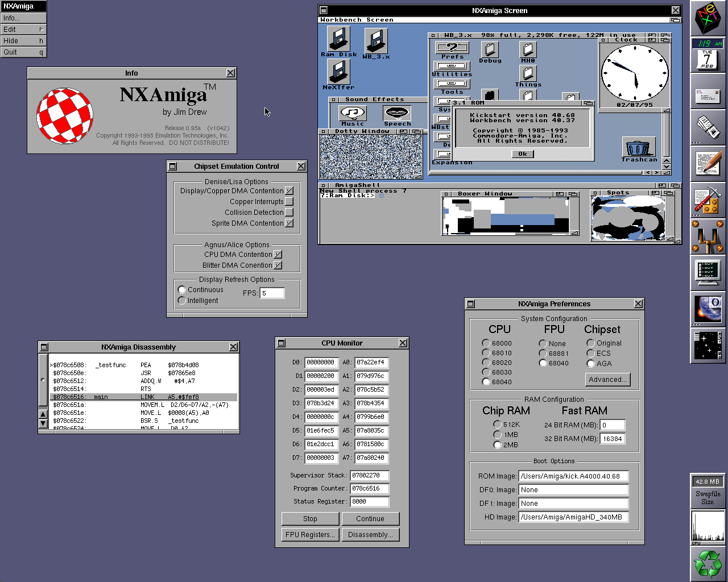Viewport: 728px width, 582px height.
Task: Click the Recycler icon in the dock
Action: pyautogui.click(x=708, y=564)
